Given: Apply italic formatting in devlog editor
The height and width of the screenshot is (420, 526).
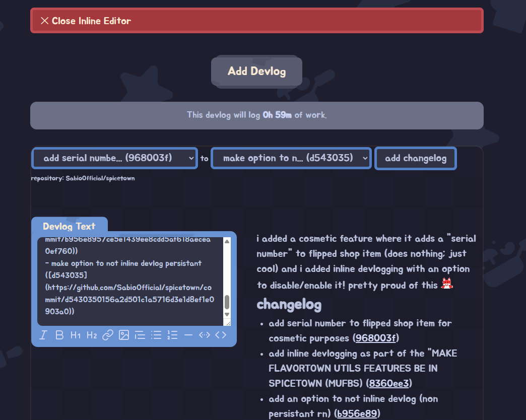Looking at the screenshot, I should (x=43, y=335).
